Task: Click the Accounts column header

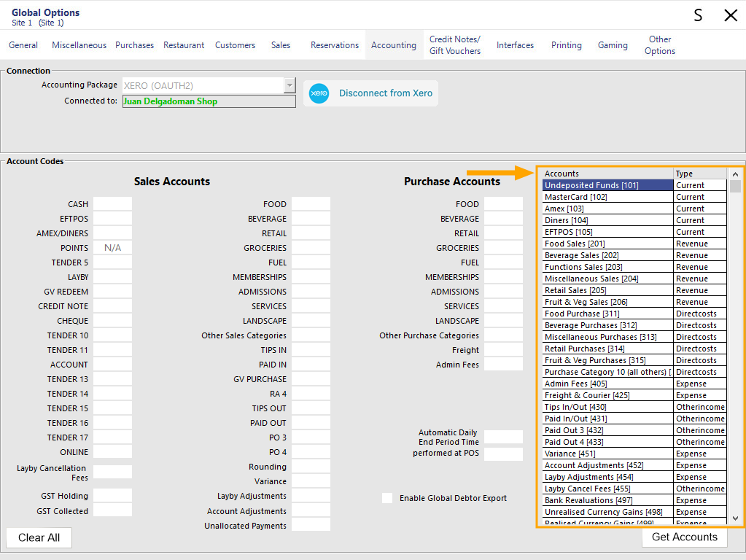Action: click(608, 174)
